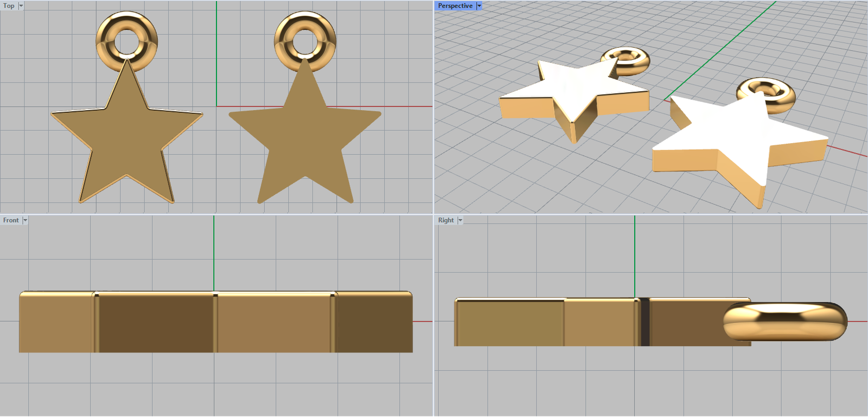Open the Top viewport dropdown arrow
868x419 pixels.
click(21, 6)
